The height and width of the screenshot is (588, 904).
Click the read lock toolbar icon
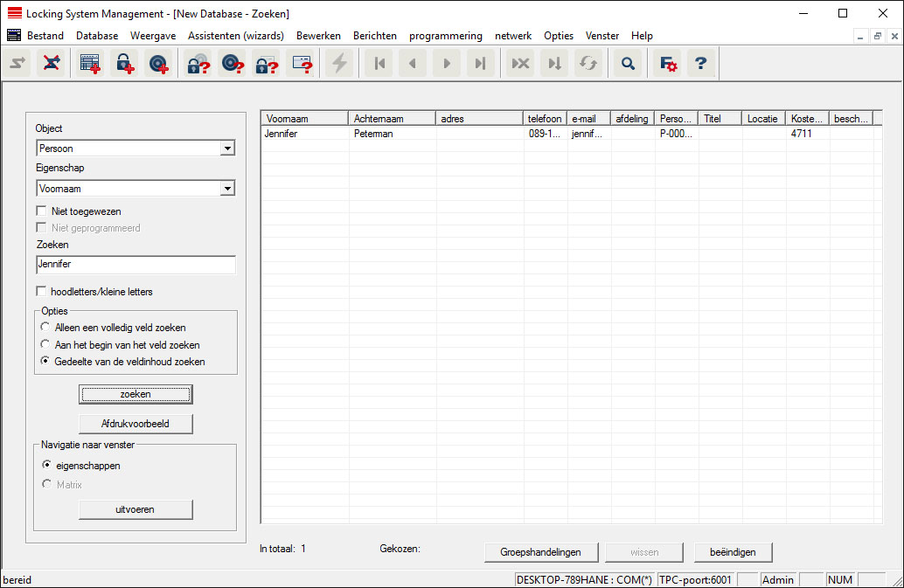[198, 64]
